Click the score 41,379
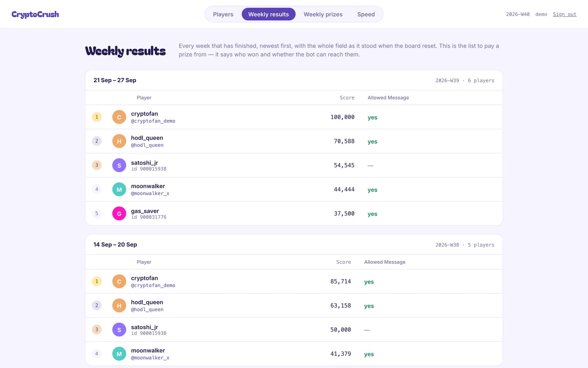Screen dimensions: 588x368 341,354
